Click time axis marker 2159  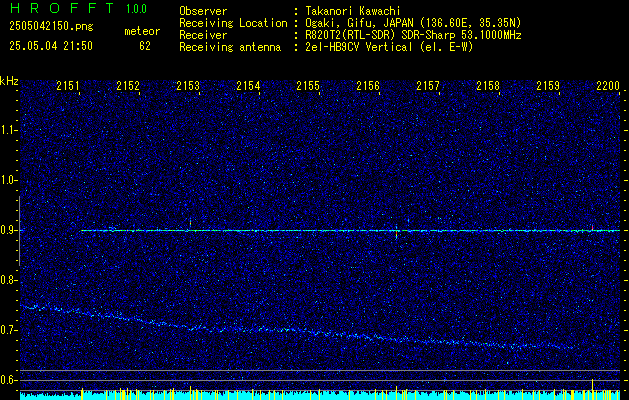(x=548, y=86)
